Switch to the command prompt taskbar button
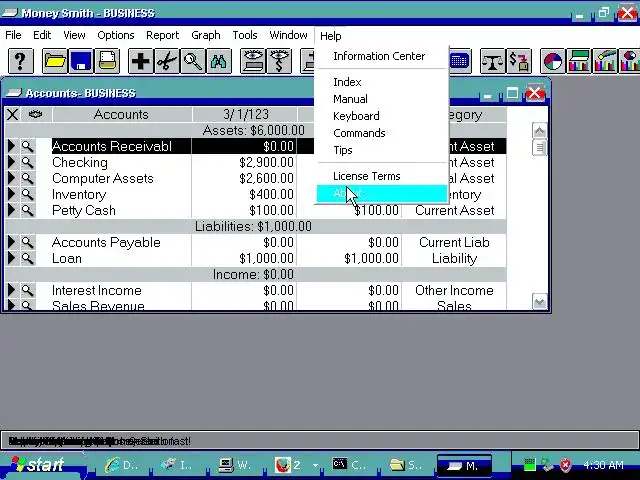The height and width of the screenshot is (480, 640). pyautogui.click(x=351, y=465)
